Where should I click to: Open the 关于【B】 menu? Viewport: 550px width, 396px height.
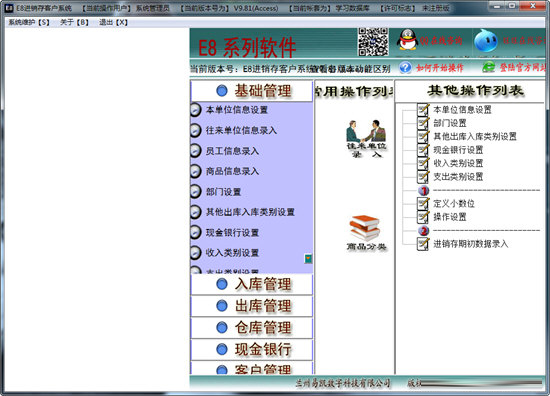74,22
